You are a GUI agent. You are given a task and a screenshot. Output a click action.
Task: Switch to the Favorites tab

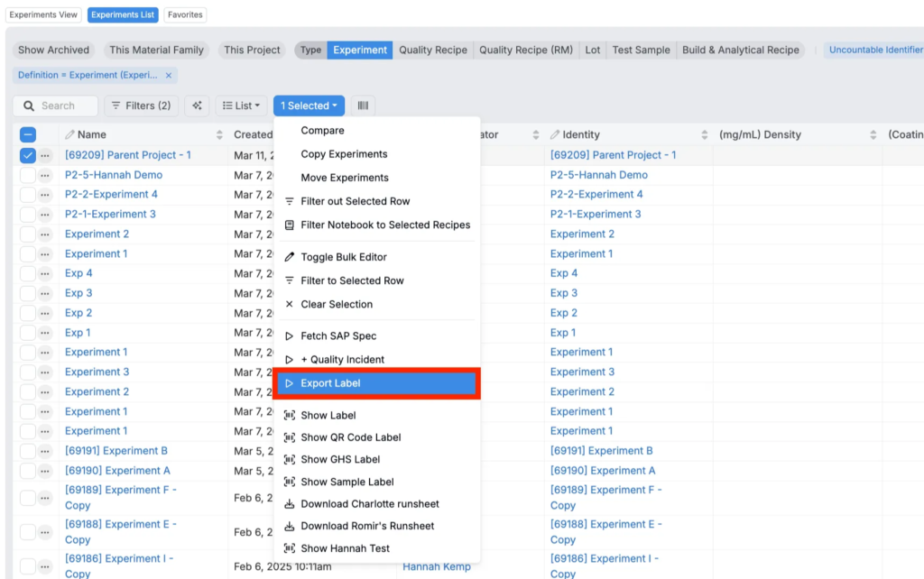click(x=185, y=14)
